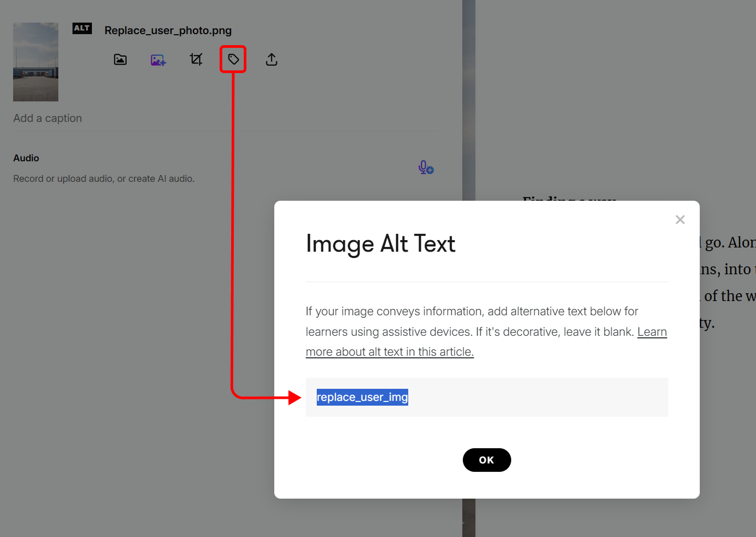The image size is (756, 537).
Task: Click the microphone add audio icon
Action: [426, 168]
